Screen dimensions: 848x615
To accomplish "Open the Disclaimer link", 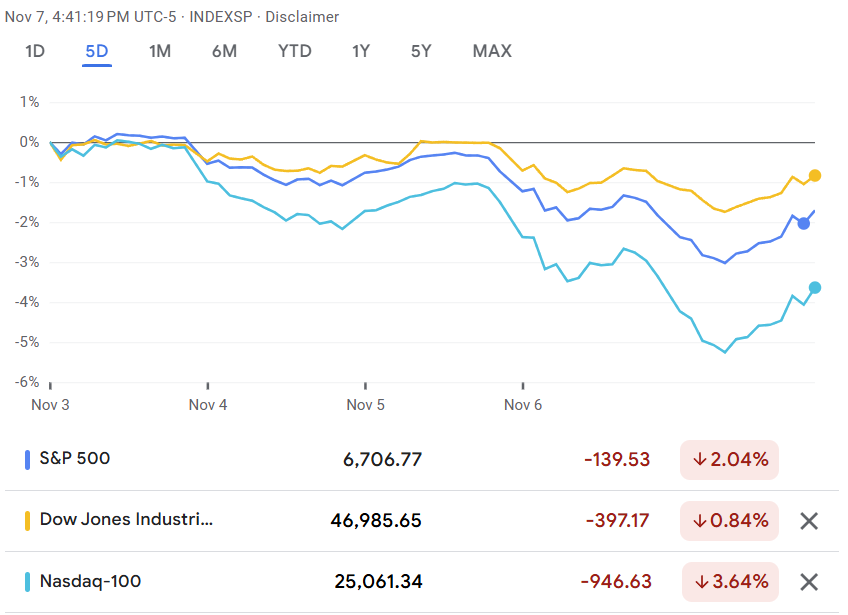I will (x=302, y=17).
